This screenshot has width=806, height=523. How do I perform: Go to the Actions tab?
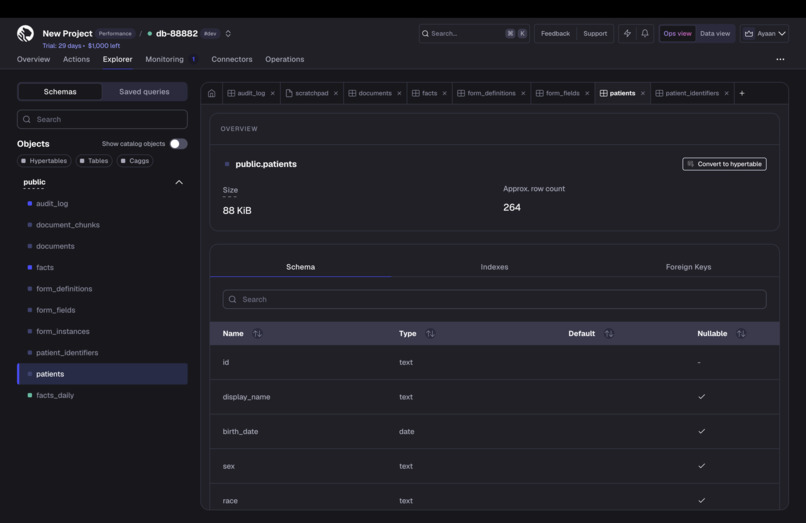[x=76, y=59]
